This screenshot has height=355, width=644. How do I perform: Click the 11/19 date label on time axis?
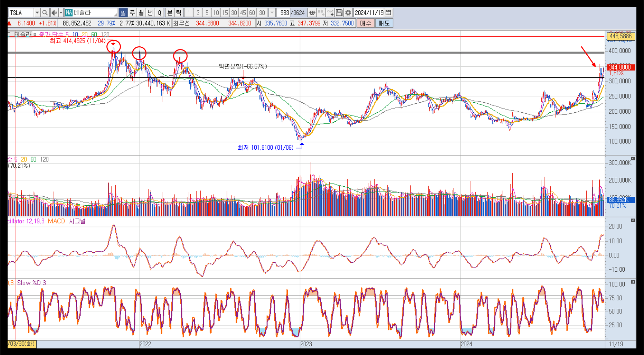pyautogui.click(x=616, y=344)
